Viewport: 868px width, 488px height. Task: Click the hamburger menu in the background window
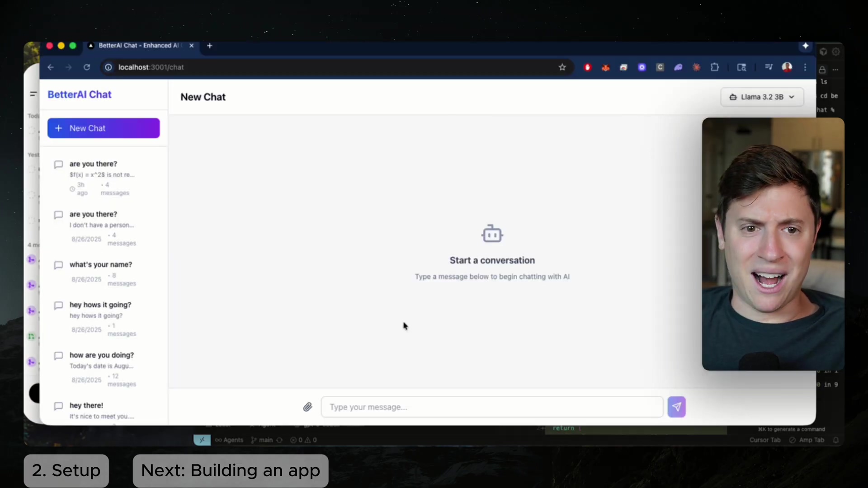pos(33,94)
